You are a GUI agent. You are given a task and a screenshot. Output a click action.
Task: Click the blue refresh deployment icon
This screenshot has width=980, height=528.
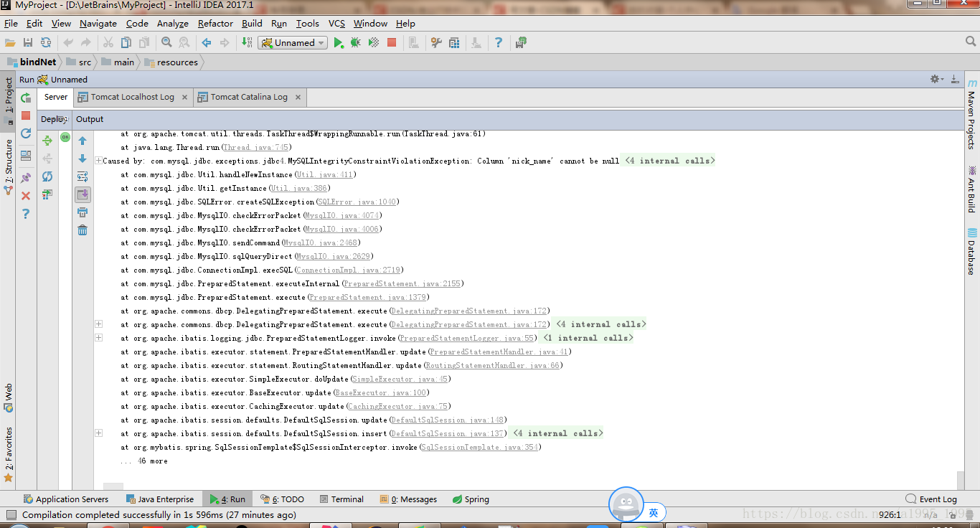[x=47, y=176]
